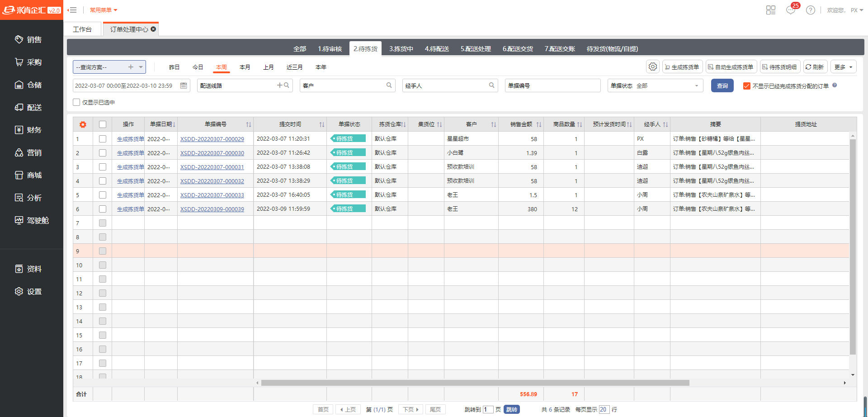Click the horizontal scrollbar under the table
The height and width of the screenshot is (417, 868).
tap(475, 383)
